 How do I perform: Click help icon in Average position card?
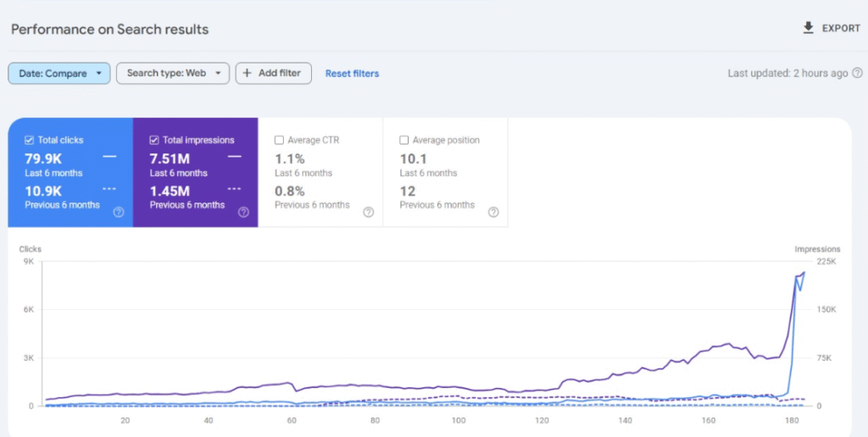point(493,213)
